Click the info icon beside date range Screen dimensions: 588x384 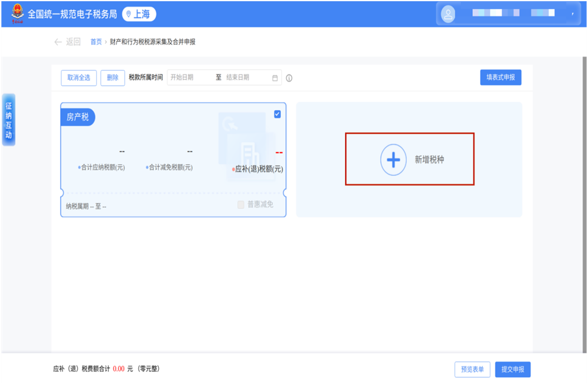tap(289, 78)
